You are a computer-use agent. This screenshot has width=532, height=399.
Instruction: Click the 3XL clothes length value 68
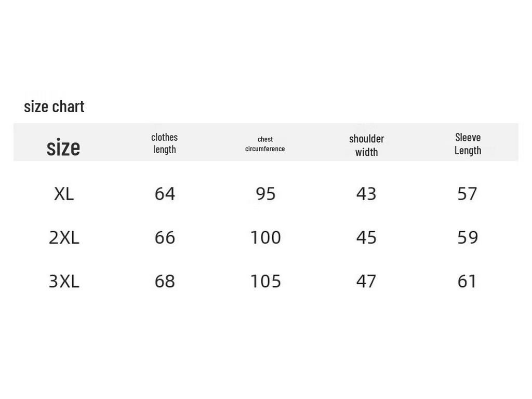coord(165,281)
